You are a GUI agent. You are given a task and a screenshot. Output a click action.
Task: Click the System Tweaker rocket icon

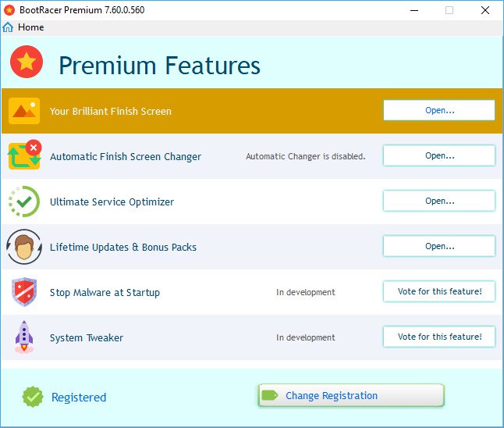(x=24, y=337)
